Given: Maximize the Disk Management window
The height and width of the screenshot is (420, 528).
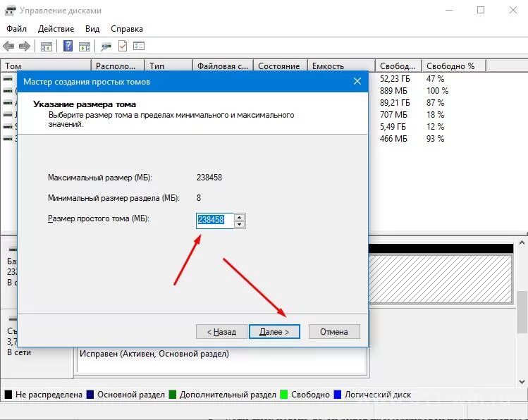Looking at the screenshot, I should [x=481, y=10].
